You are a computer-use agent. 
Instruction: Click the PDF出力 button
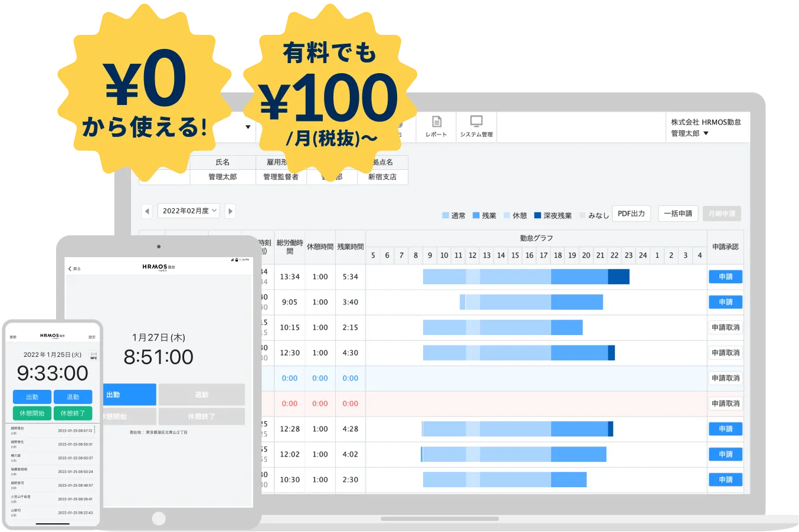click(631, 214)
